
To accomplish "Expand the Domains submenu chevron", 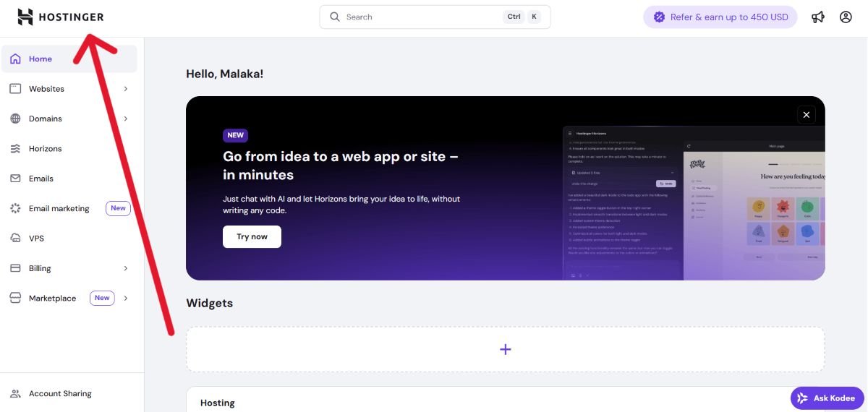I will coord(126,119).
